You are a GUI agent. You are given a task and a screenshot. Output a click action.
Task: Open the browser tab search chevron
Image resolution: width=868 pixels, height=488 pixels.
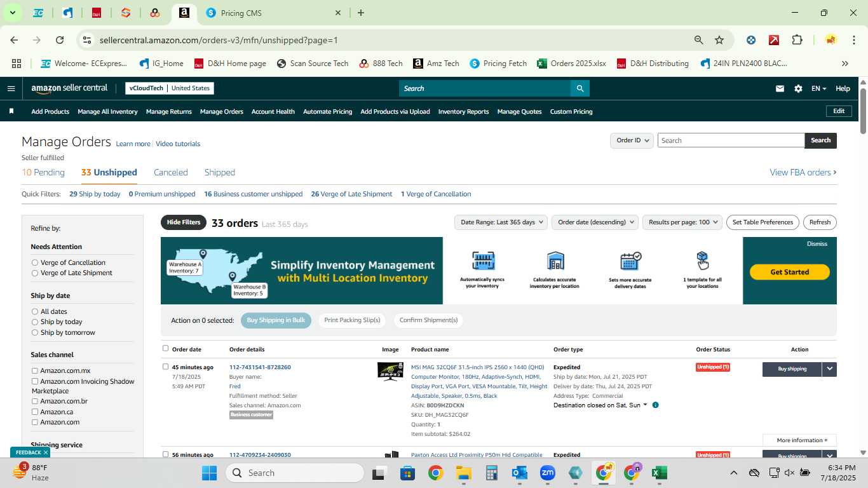[12, 13]
